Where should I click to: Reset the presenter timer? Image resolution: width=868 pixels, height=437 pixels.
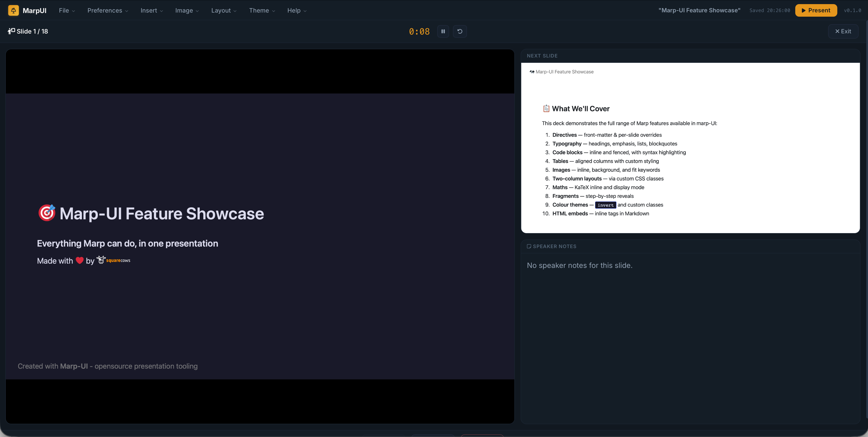460,31
